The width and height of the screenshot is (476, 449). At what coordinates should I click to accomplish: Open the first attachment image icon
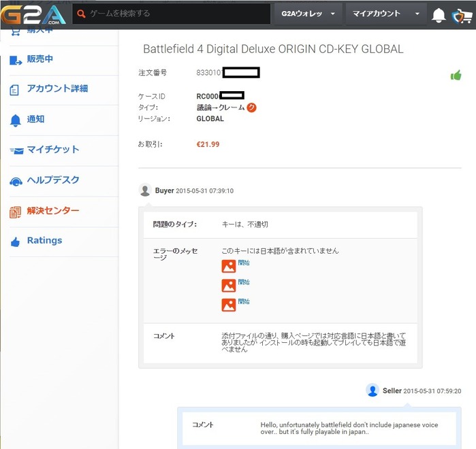229,266
